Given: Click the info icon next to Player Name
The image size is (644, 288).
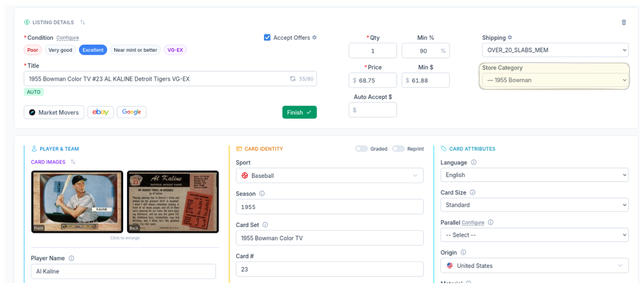Looking at the screenshot, I should pos(72,258).
